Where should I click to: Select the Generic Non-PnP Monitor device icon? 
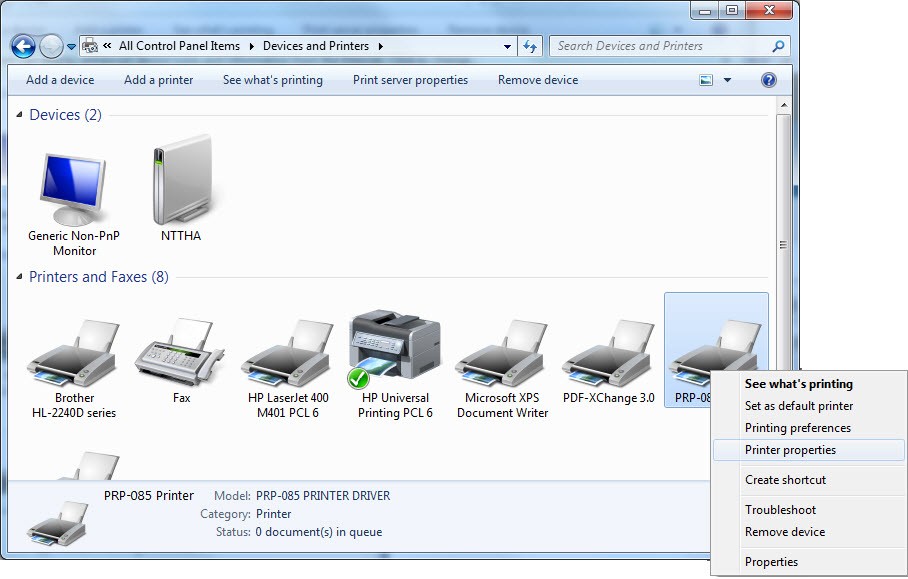(x=74, y=190)
